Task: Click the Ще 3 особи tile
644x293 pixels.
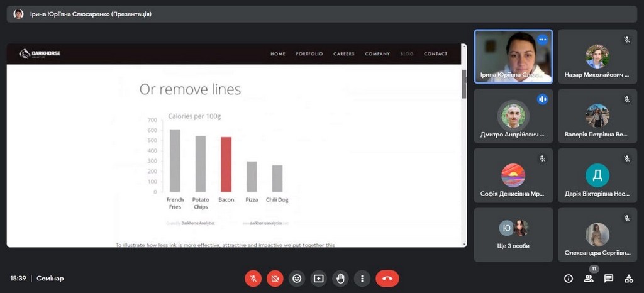Action: [x=513, y=235]
